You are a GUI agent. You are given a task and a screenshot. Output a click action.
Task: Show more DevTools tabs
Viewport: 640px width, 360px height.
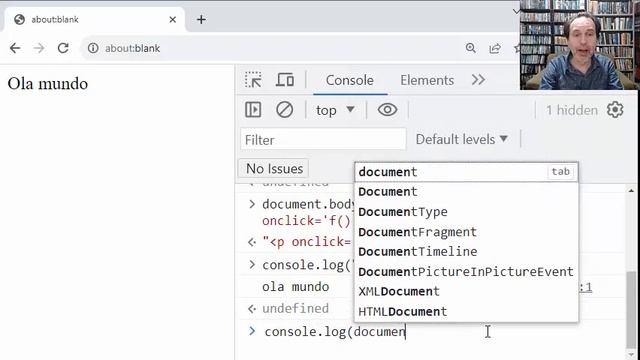click(478, 80)
